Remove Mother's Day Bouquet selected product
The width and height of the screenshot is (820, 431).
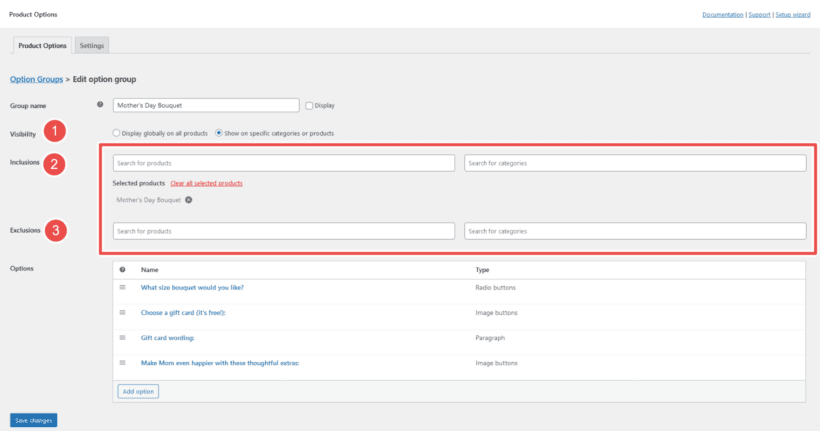coord(188,200)
